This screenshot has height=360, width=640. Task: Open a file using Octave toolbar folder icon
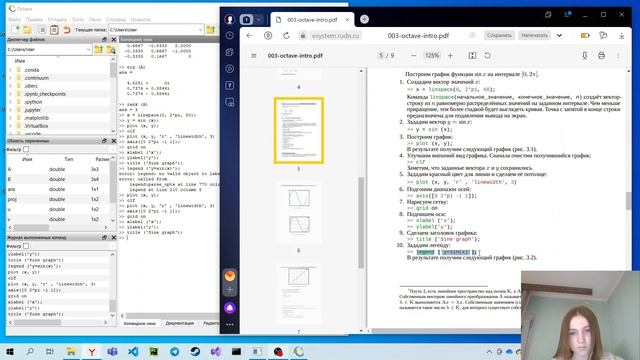click(27, 30)
